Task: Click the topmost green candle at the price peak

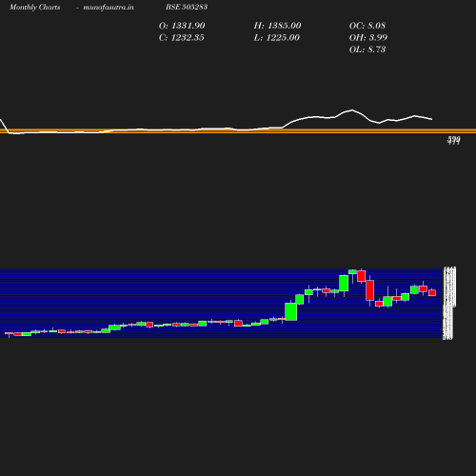Action: [x=352, y=271]
